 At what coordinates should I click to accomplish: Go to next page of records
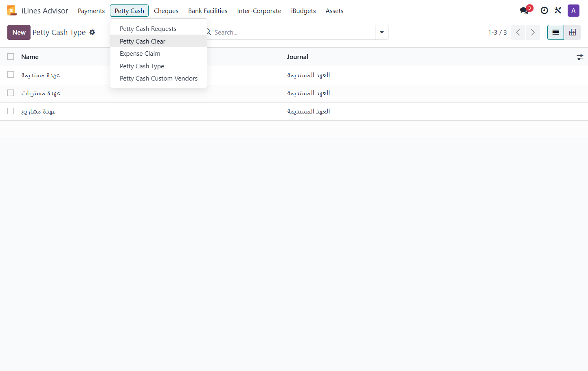coord(533,33)
